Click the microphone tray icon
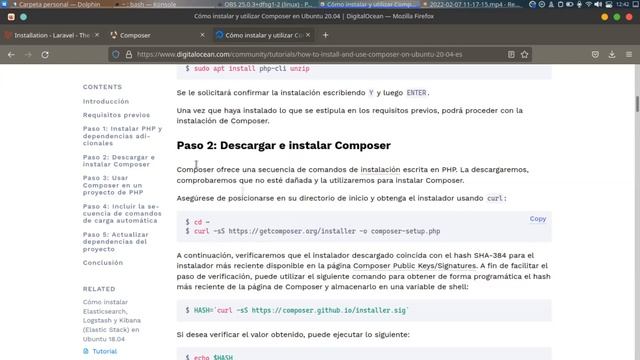The height and width of the screenshot is (360, 640). pos(579,4)
